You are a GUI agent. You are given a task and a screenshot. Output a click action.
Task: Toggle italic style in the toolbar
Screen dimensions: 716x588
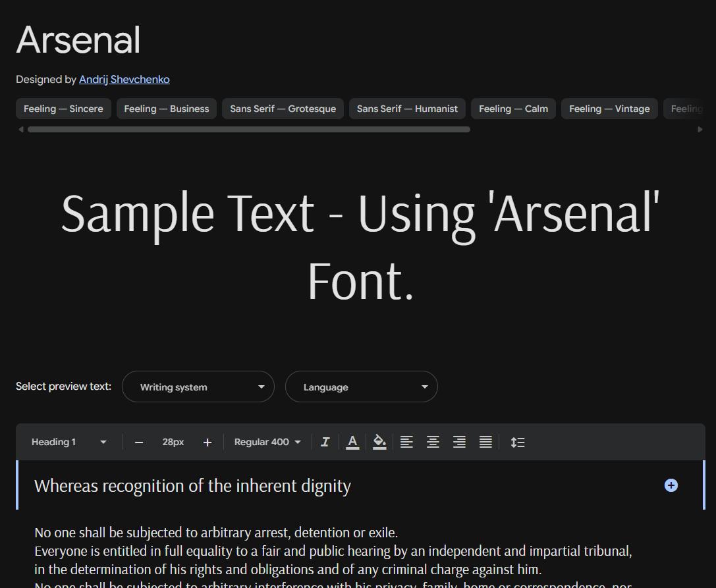(x=325, y=442)
